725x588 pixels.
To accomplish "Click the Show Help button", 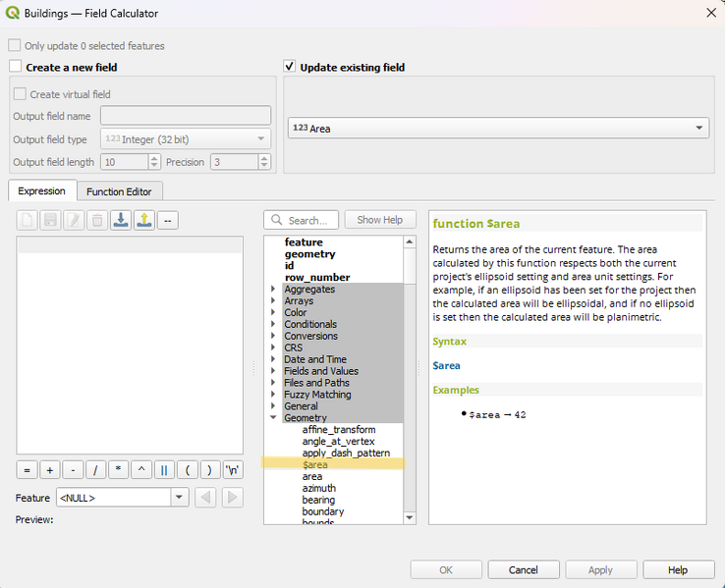I will 380,220.
